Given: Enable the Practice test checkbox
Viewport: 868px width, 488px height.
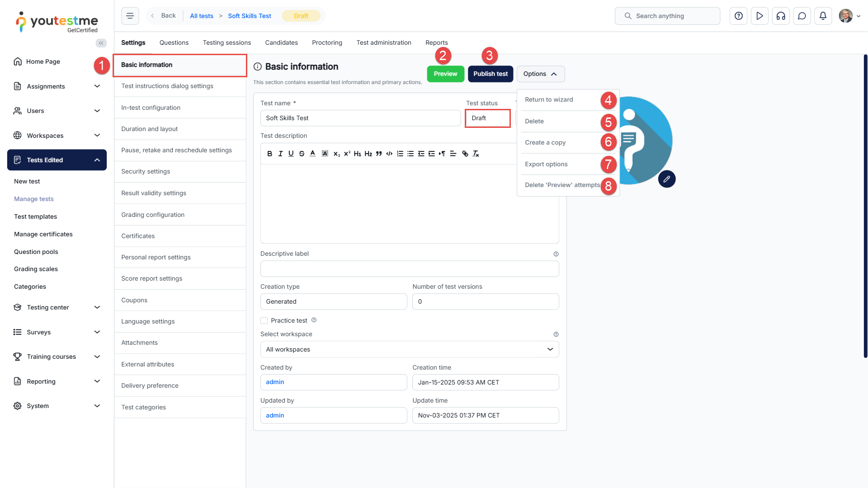Looking at the screenshot, I should pos(264,320).
